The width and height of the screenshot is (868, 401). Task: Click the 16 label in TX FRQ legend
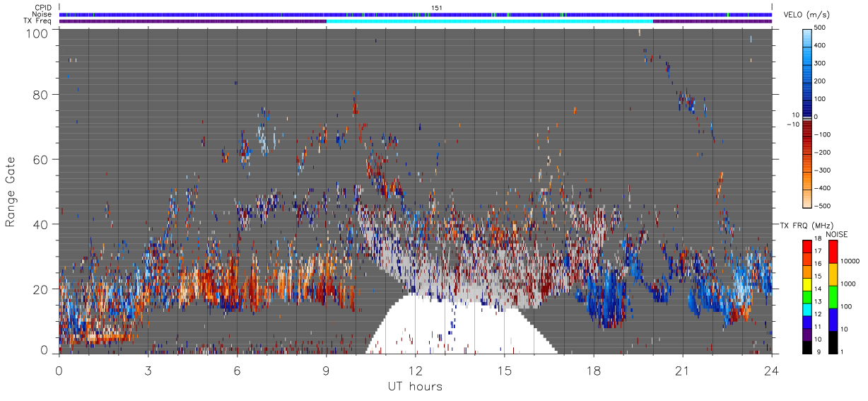(818, 264)
